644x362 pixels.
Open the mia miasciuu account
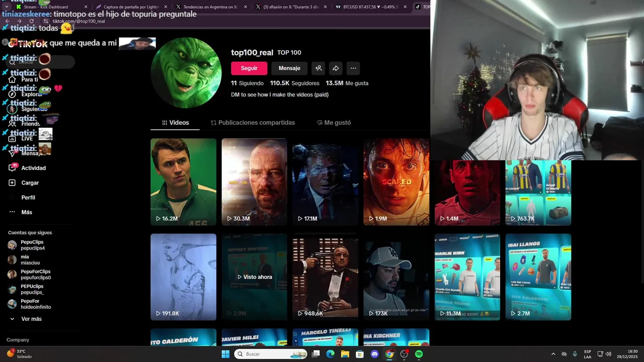point(30,259)
